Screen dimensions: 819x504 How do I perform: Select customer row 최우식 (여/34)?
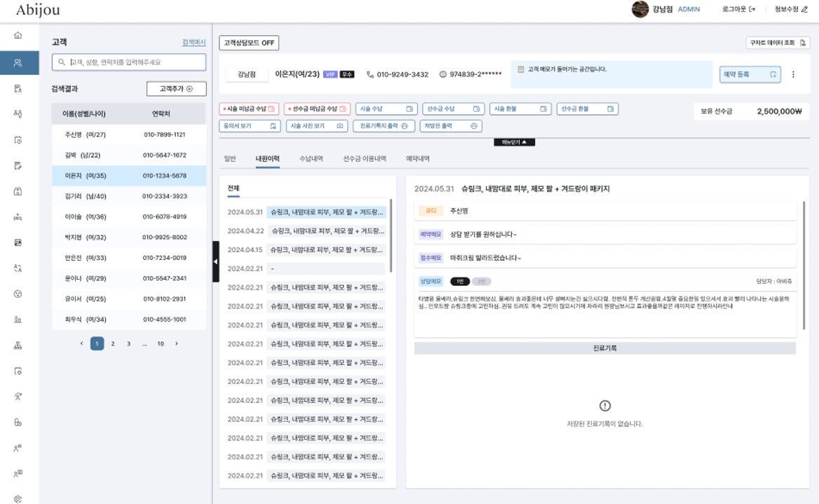[x=129, y=320]
